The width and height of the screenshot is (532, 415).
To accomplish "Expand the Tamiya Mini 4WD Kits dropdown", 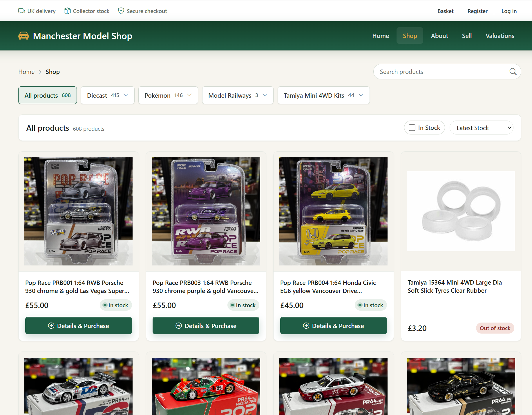I will pyautogui.click(x=323, y=95).
